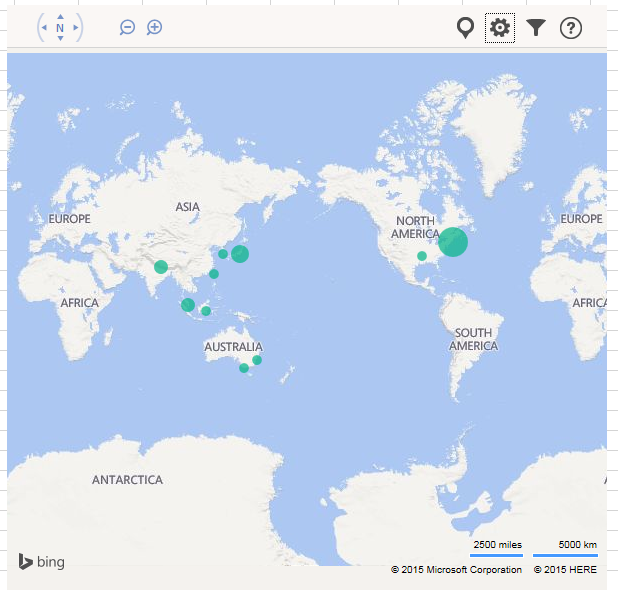The image size is (633, 590).
Task: Select the bubble on Australia's east coast
Action: point(257,360)
